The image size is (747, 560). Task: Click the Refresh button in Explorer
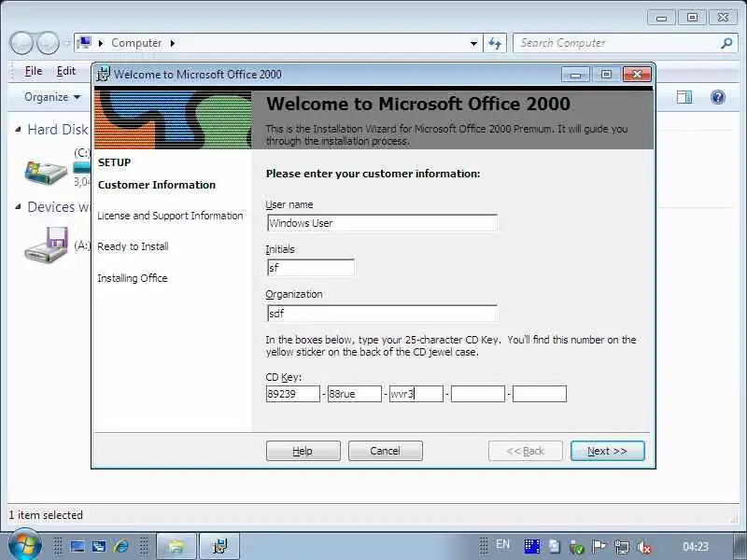495,43
